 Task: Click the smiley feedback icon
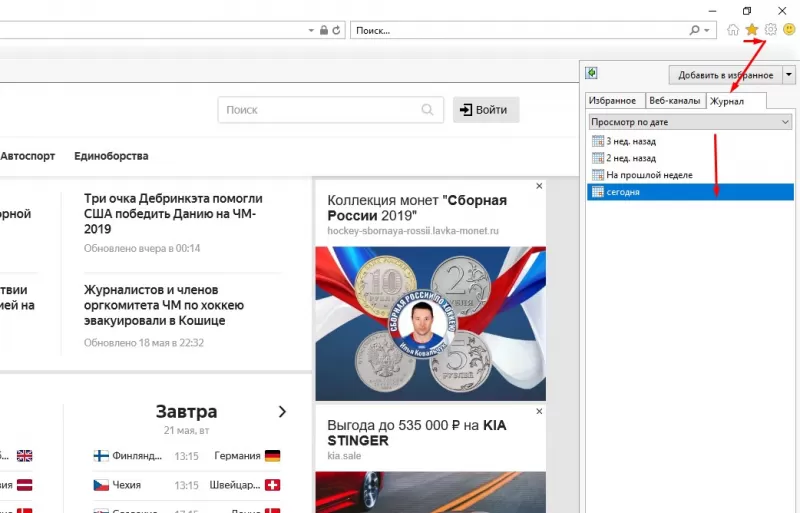pos(789,30)
